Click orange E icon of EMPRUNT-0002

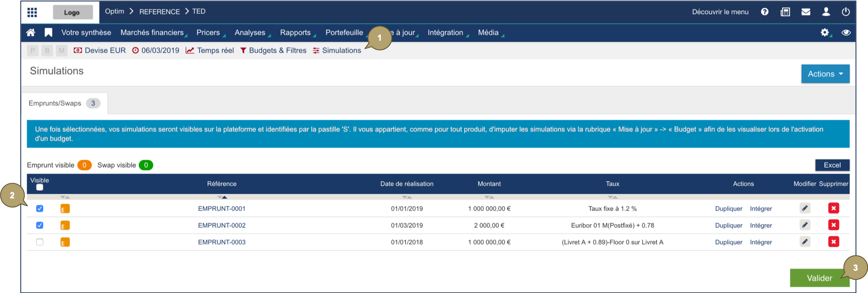pyautogui.click(x=65, y=226)
